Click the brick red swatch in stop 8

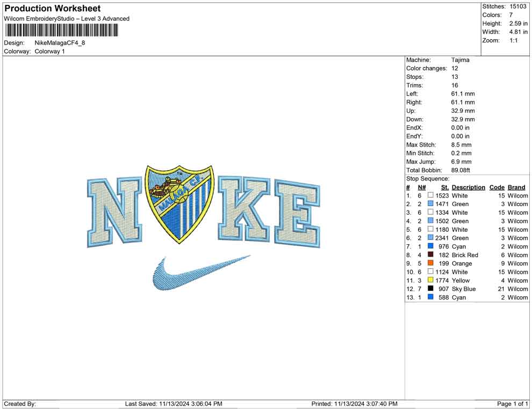pos(430,254)
